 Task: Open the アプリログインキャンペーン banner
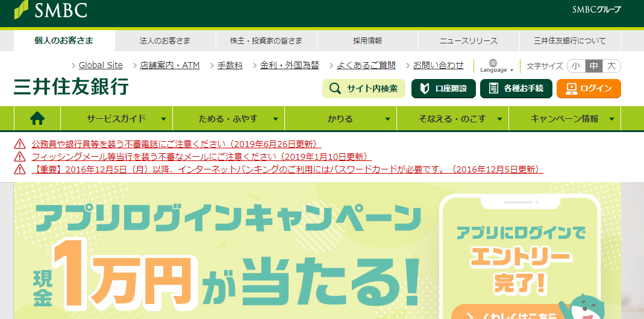pyautogui.click(x=317, y=251)
